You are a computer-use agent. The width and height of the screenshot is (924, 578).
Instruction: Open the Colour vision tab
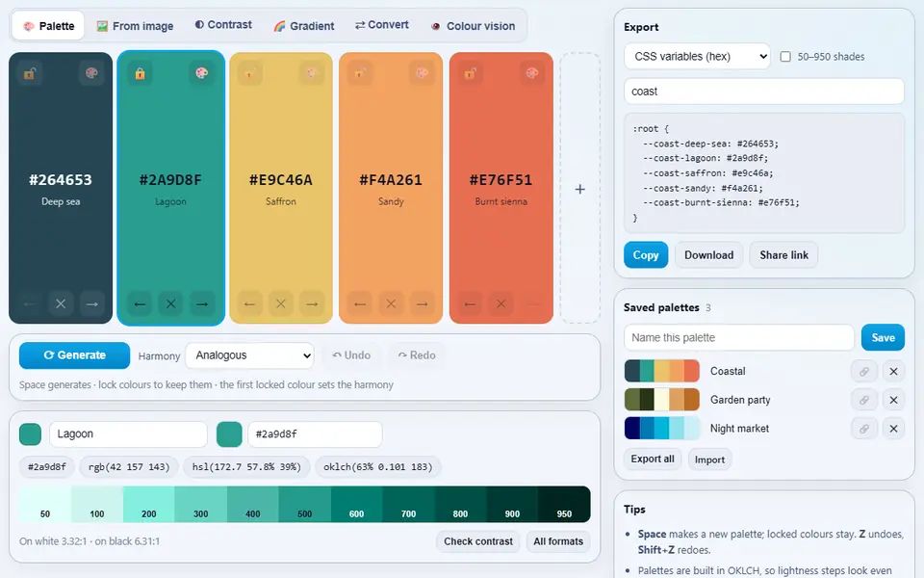474,26
